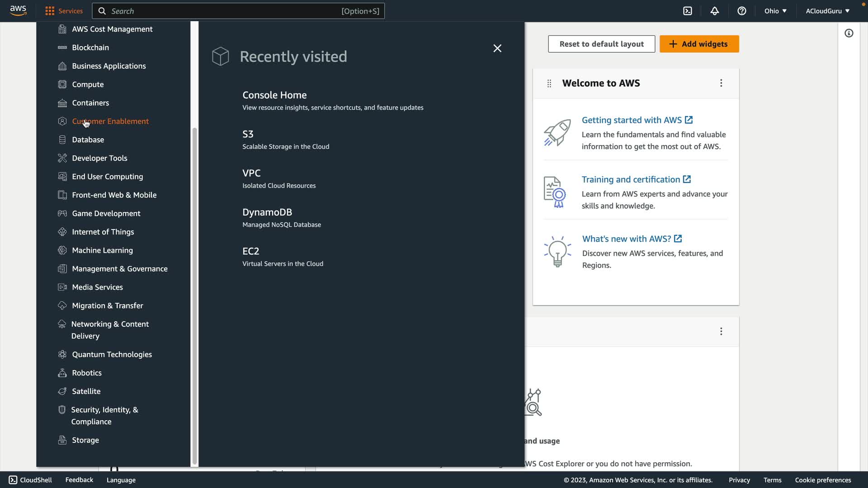Open the info panel icon at right
The height and width of the screenshot is (488, 868).
coord(849,33)
